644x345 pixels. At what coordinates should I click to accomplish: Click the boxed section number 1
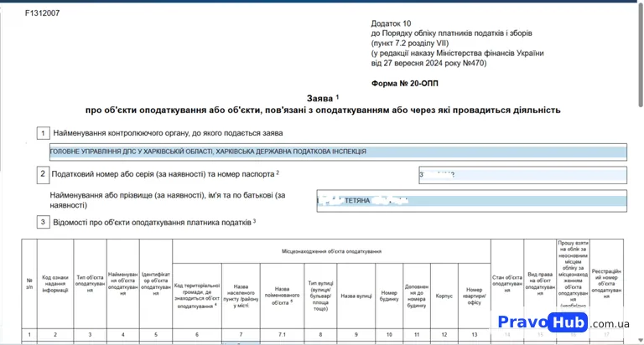(43, 133)
